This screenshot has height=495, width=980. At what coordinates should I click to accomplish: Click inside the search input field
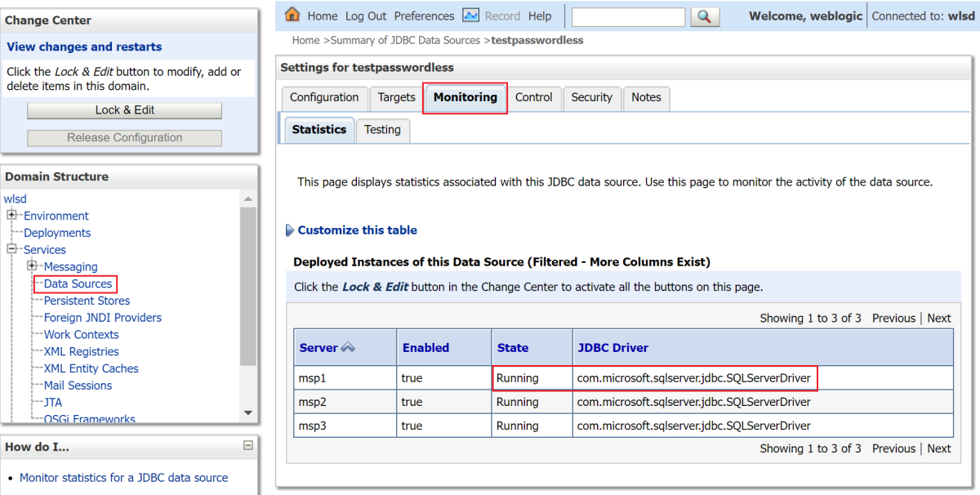tap(628, 16)
